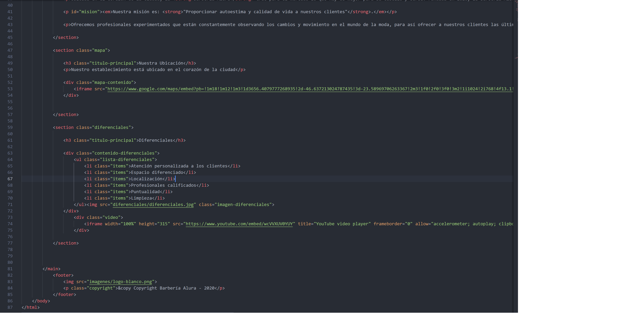
Task: Place cursor in the 'Nuestra misión es:' text
Action: [x=136, y=12]
